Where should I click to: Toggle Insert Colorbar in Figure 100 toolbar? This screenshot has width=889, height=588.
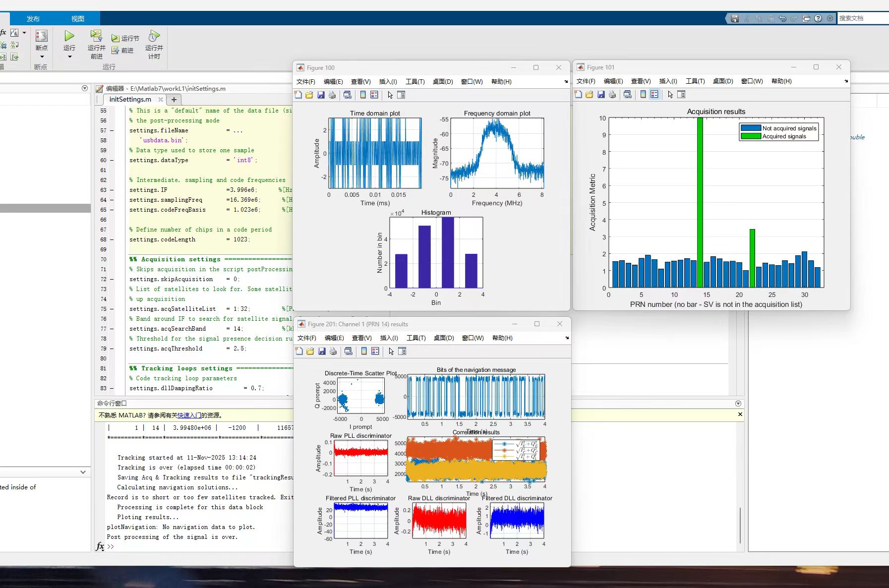pyautogui.click(x=363, y=95)
